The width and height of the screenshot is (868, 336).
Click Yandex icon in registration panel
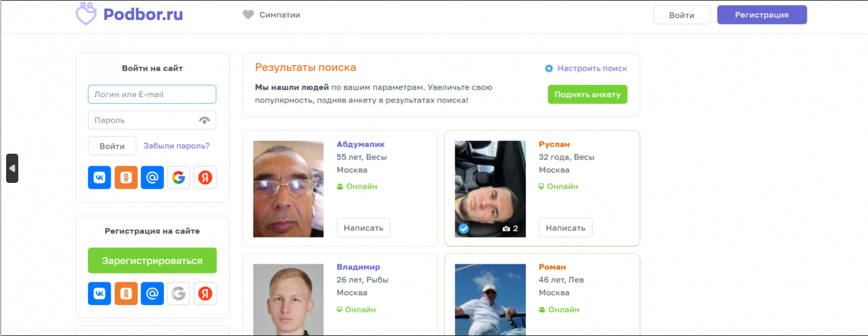(x=205, y=293)
